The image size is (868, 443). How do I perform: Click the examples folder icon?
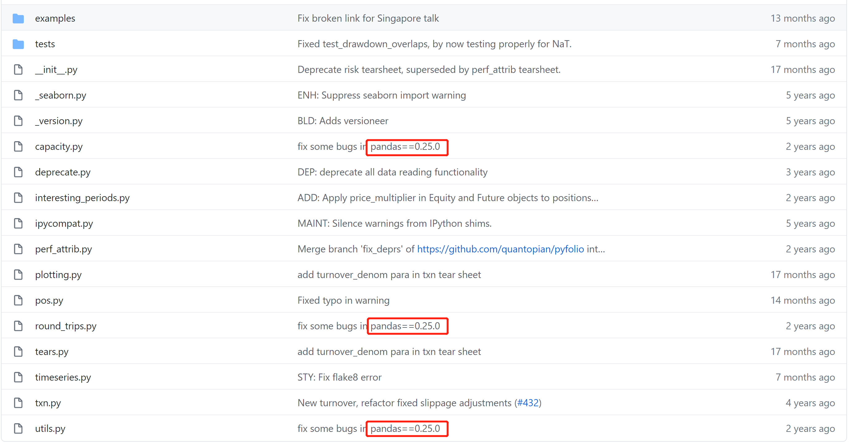tap(18, 19)
